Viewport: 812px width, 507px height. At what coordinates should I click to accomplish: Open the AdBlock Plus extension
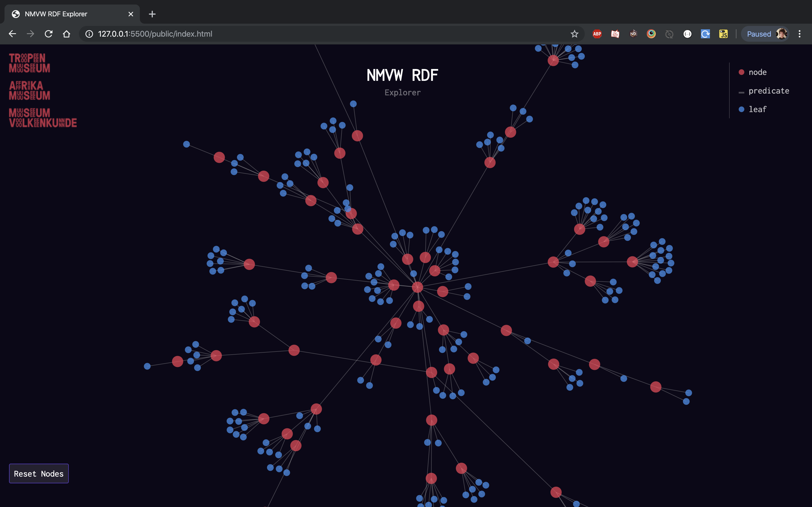(597, 34)
